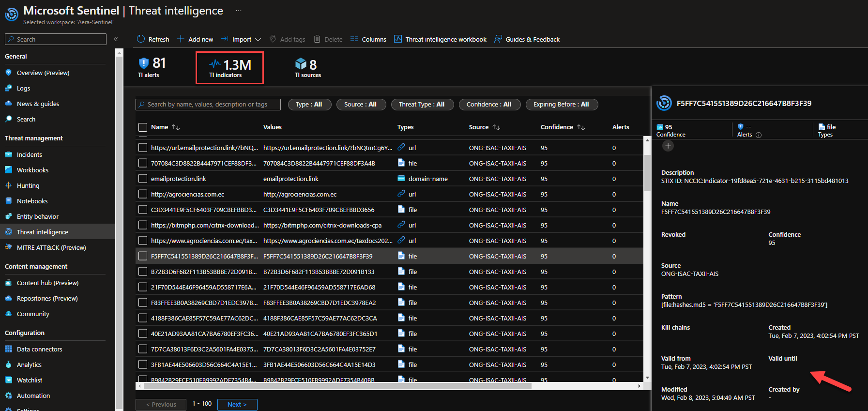The height and width of the screenshot is (411, 868).
Task: Click the Refresh icon in toolbar
Action: coord(141,39)
